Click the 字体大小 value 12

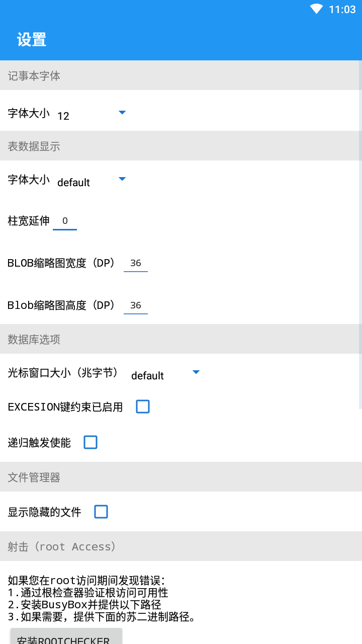(x=63, y=116)
